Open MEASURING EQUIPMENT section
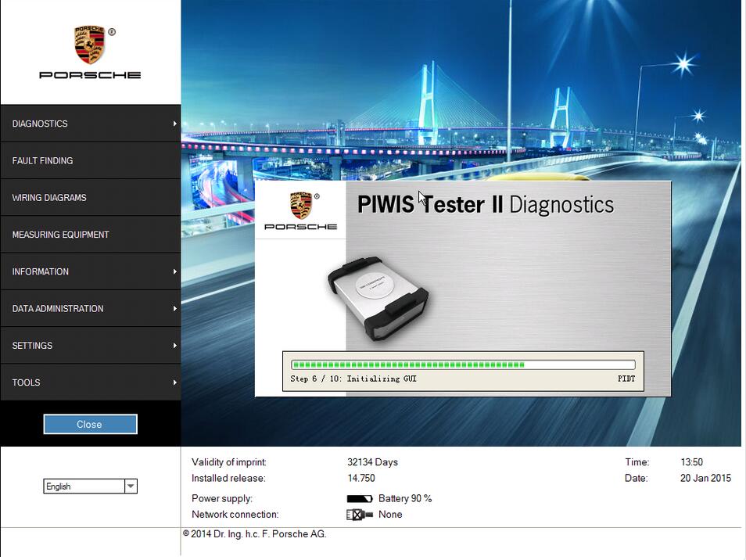The image size is (746, 560). (91, 235)
